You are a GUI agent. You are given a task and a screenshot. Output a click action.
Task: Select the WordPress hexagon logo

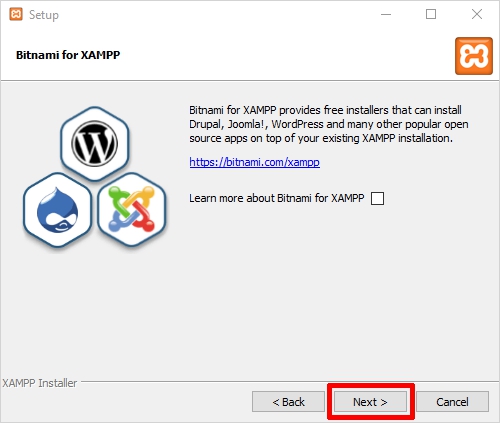pyautogui.click(x=95, y=144)
